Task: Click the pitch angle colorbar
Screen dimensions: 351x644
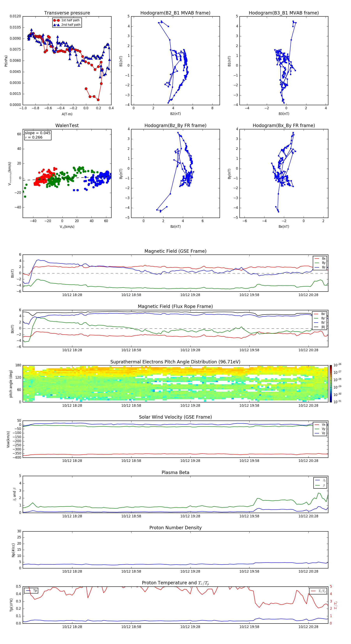Action: coord(331,384)
